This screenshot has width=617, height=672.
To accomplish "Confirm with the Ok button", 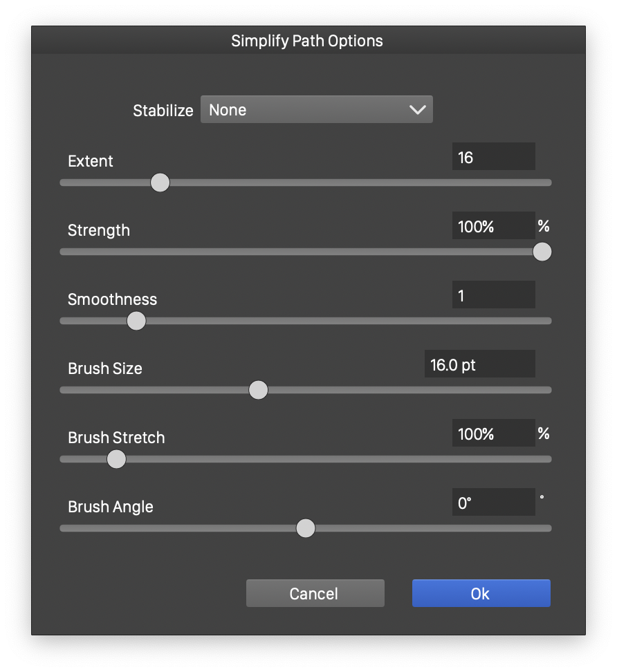I will (x=481, y=593).
